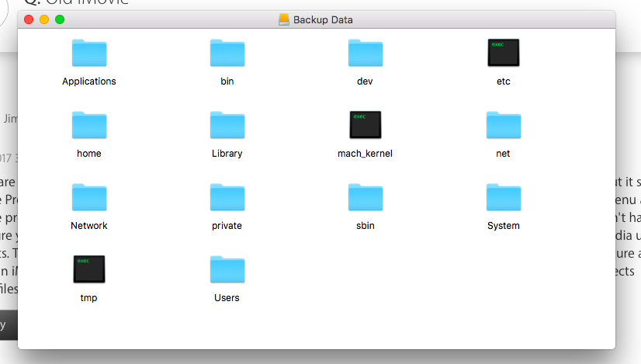Select the net folder icon
Screen dimensions: 641x364
pyautogui.click(x=503, y=125)
